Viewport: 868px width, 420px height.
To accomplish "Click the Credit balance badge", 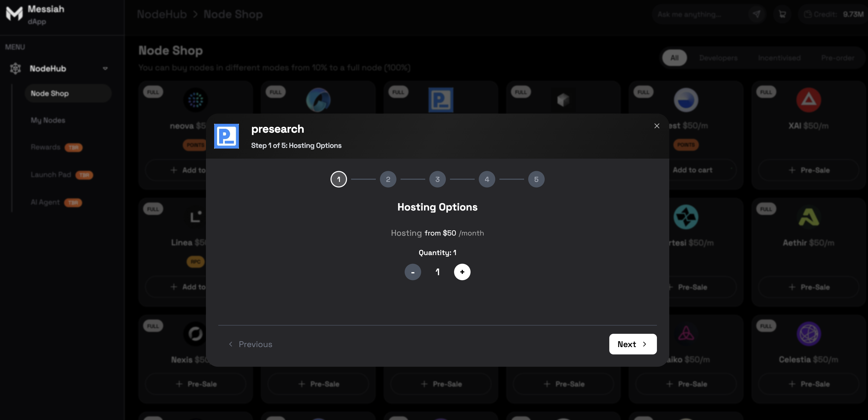I will pos(833,14).
